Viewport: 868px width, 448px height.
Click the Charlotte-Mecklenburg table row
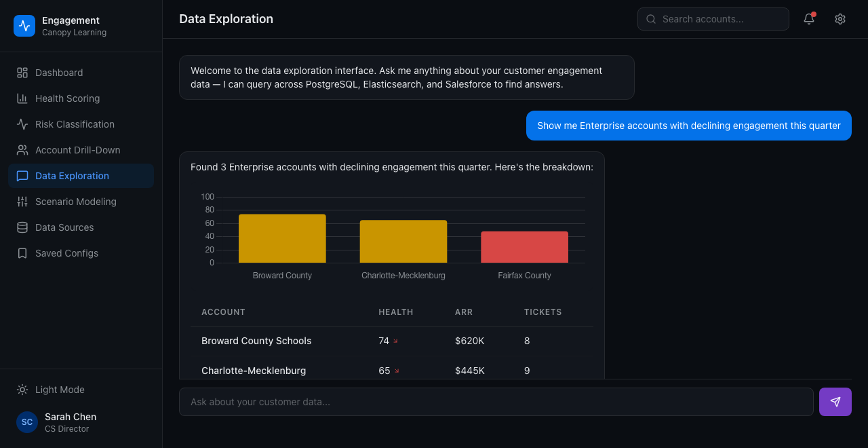[x=254, y=370]
